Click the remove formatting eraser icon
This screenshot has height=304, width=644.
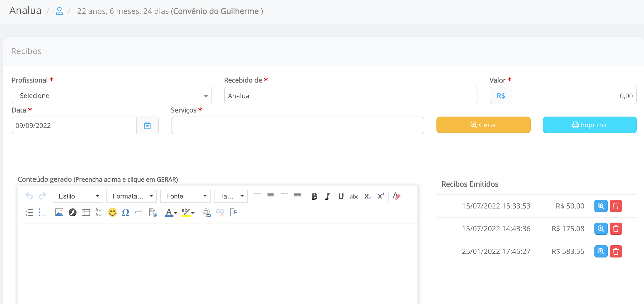pos(397,196)
